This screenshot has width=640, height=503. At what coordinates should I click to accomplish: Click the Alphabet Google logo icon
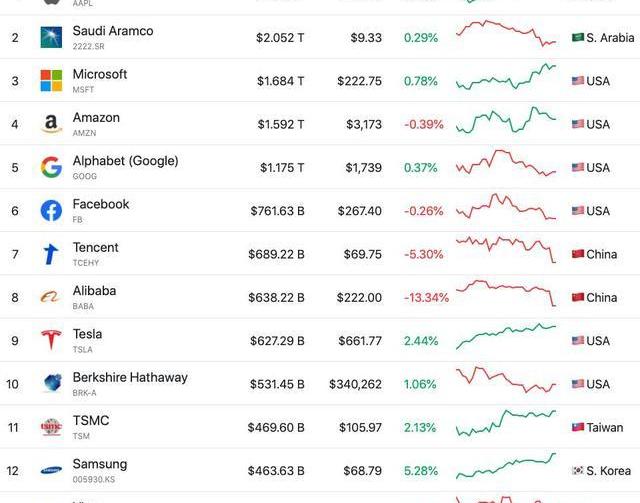tap(51, 167)
